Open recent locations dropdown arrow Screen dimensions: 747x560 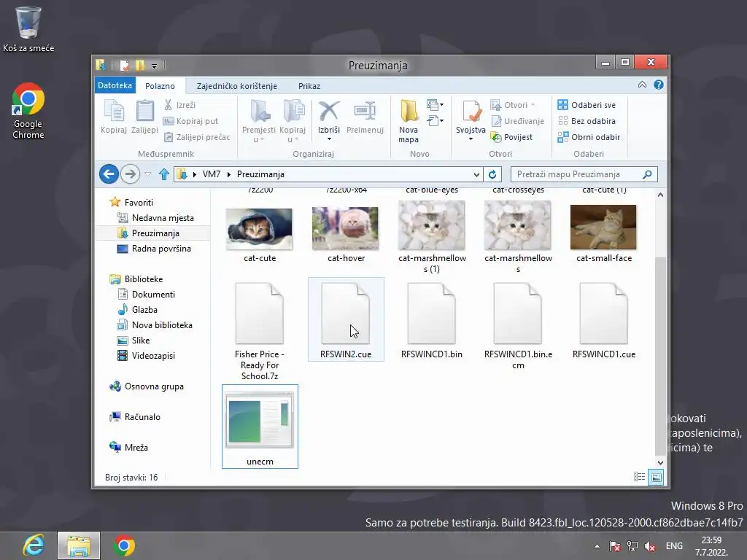148,174
